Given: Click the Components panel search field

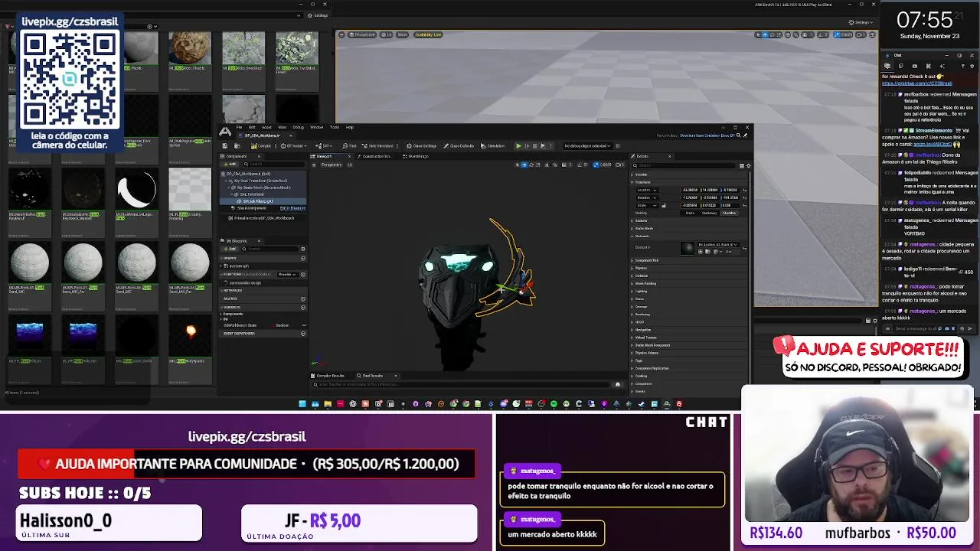Looking at the screenshot, I should [x=273, y=164].
